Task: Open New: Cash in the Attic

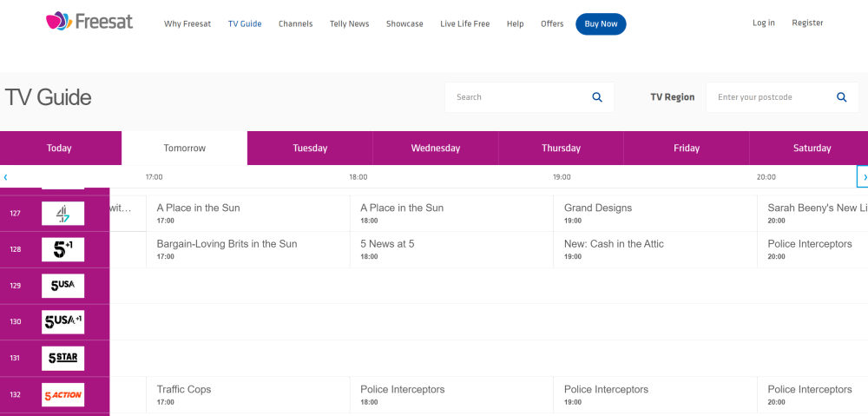Action: [x=655, y=249]
